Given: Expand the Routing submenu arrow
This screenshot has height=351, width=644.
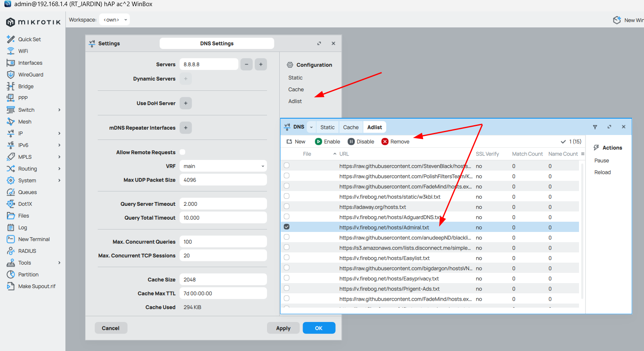Looking at the screenshot, I should [59, 169].
